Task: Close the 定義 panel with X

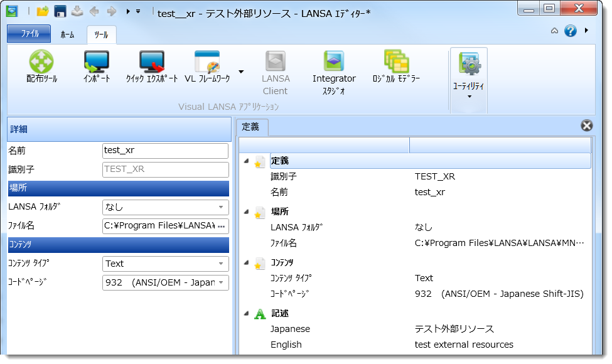Action: pos(587,126)
